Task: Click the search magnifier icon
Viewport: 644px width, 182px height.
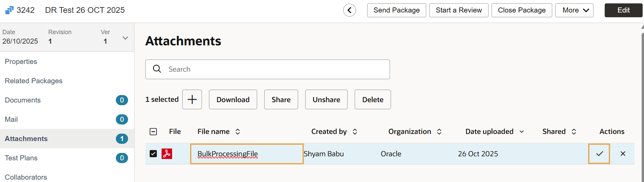Action: 157,69
